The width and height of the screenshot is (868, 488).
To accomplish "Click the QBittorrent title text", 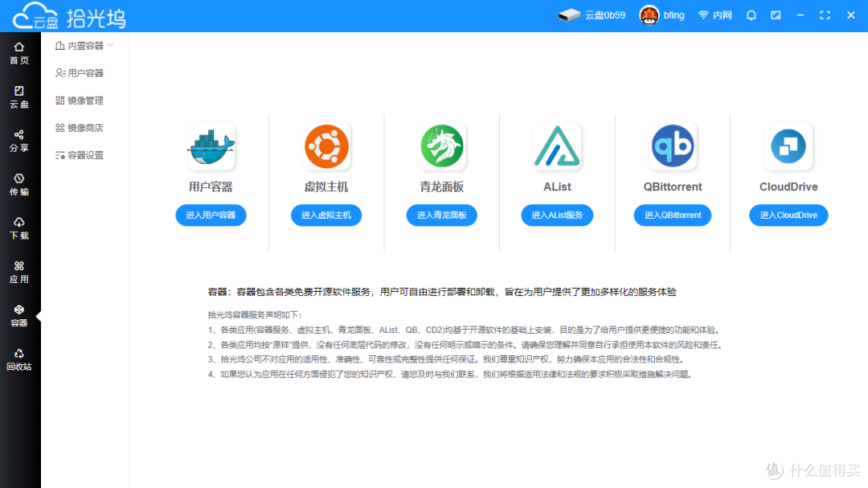I will coord(673,187).
